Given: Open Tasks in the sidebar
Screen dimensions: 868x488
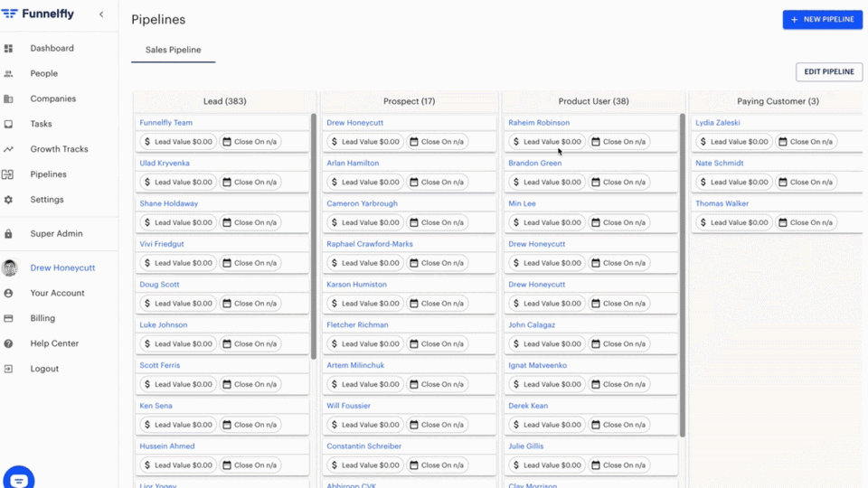Looking at the screenshot, I should point(41,124).
